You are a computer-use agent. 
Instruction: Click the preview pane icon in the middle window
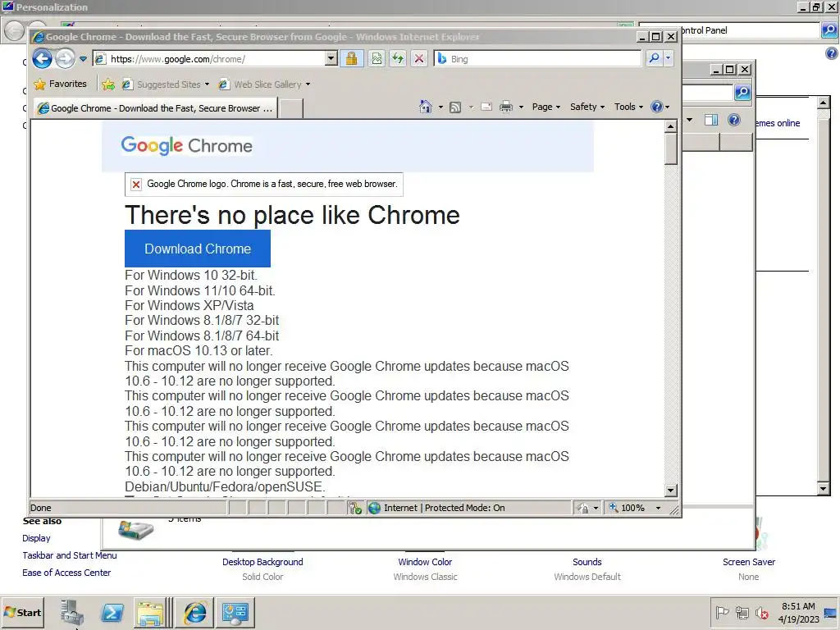(x=711, y=120)
